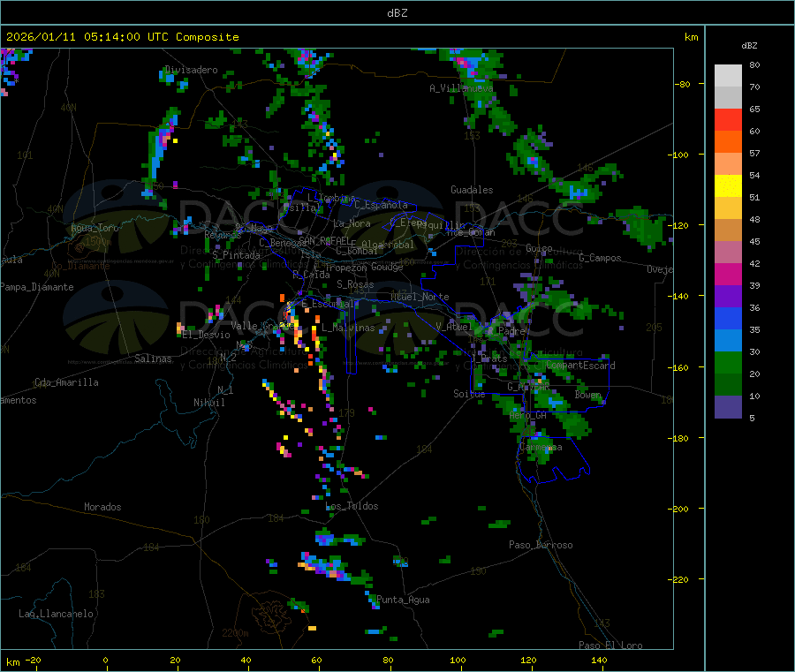
Task: Click the 'dBZ' heading above the color scale
Action: click(x=749, y=46)
